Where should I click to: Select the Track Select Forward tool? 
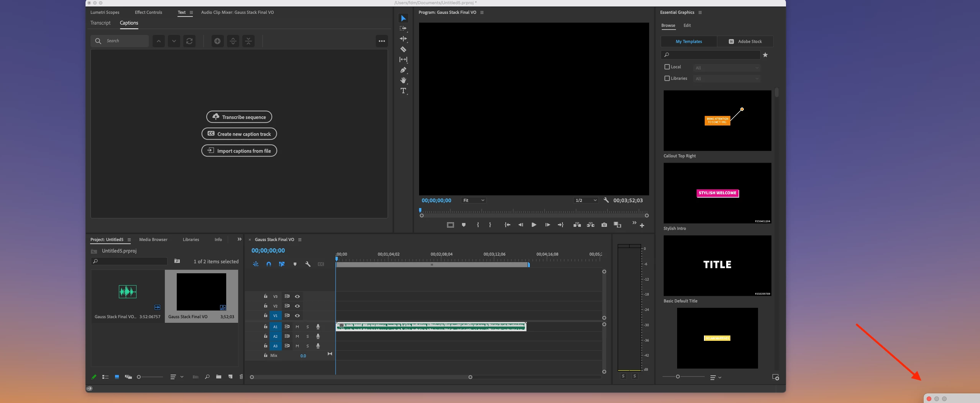click(x=403, y=28)
